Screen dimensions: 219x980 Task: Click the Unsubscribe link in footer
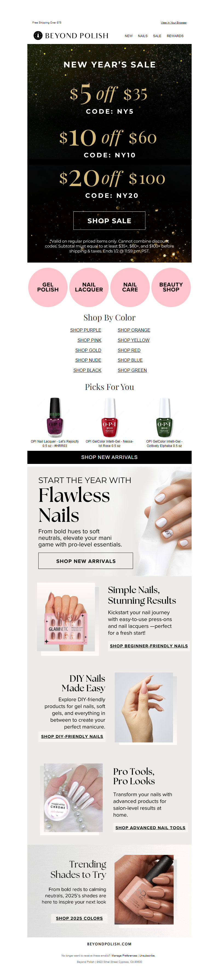147,955
